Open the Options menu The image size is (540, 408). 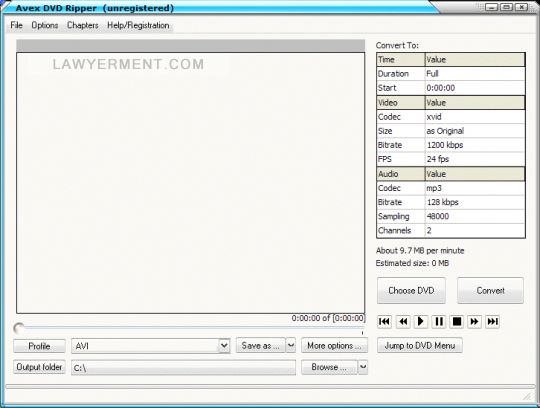click(45, 25)
